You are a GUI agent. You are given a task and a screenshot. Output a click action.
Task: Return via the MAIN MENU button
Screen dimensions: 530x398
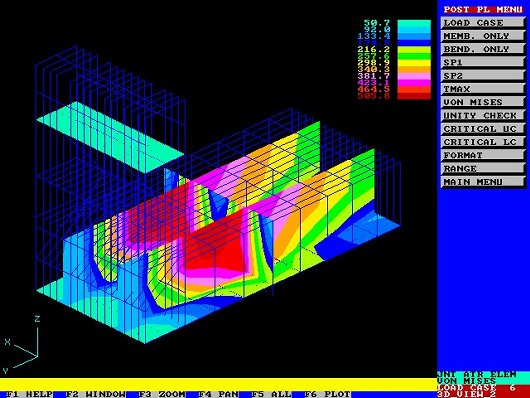point(483,182)
